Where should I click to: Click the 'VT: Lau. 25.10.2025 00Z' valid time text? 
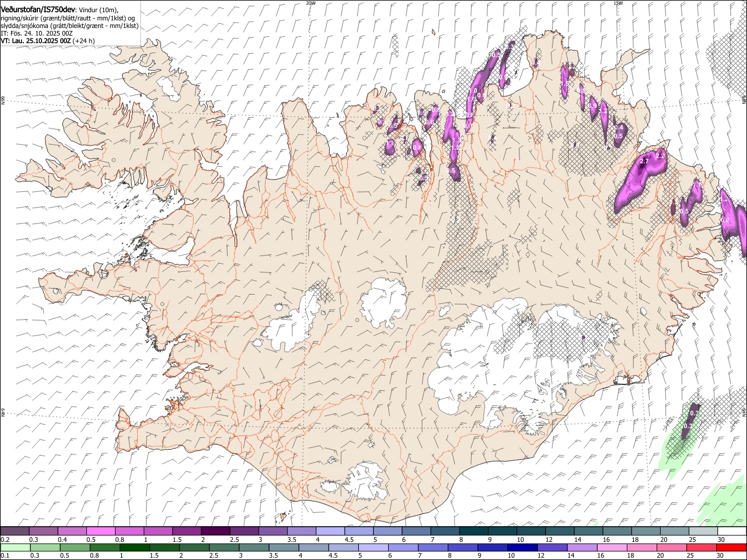pyautogui.click(x=36, y=41)
